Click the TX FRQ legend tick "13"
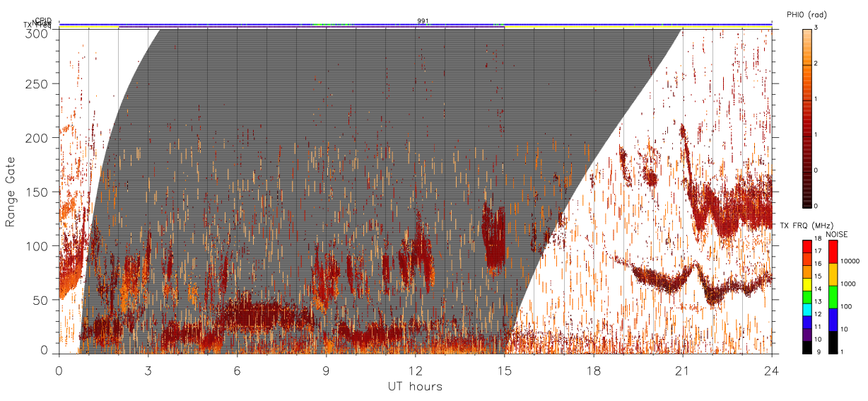 pyautogui.click(x=818, y=301)
